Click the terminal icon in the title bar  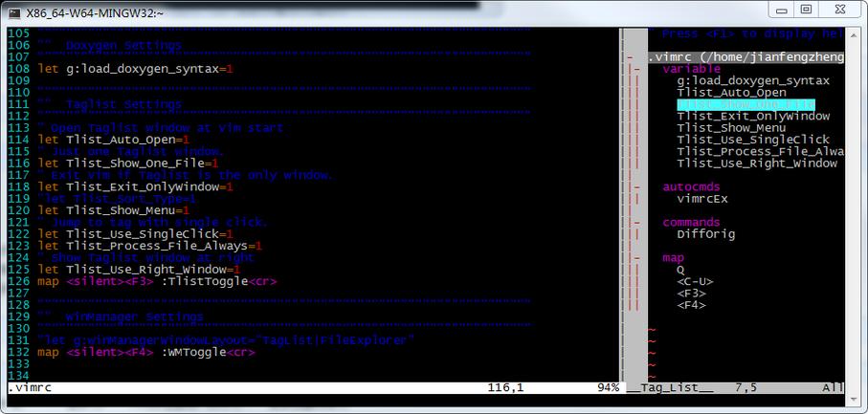click(14, 12)
